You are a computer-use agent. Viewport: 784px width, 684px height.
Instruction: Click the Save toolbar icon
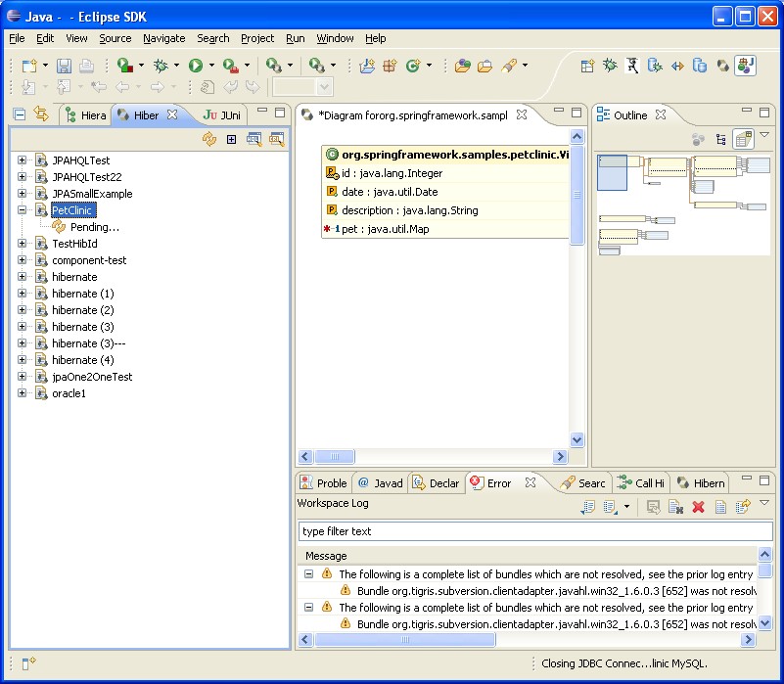pos(64,66)
